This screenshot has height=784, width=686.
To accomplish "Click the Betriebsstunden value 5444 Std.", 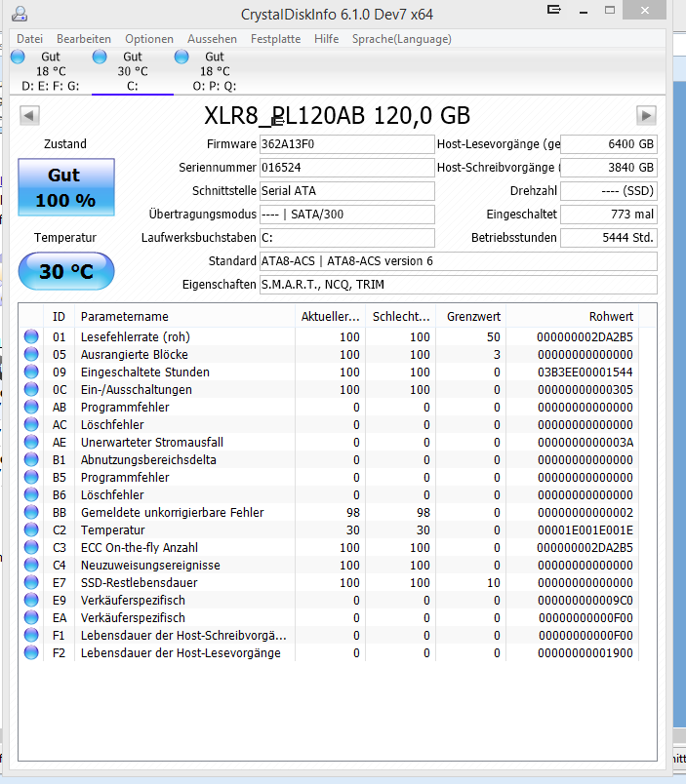I will pyautogui.click(x=609, y=238).
